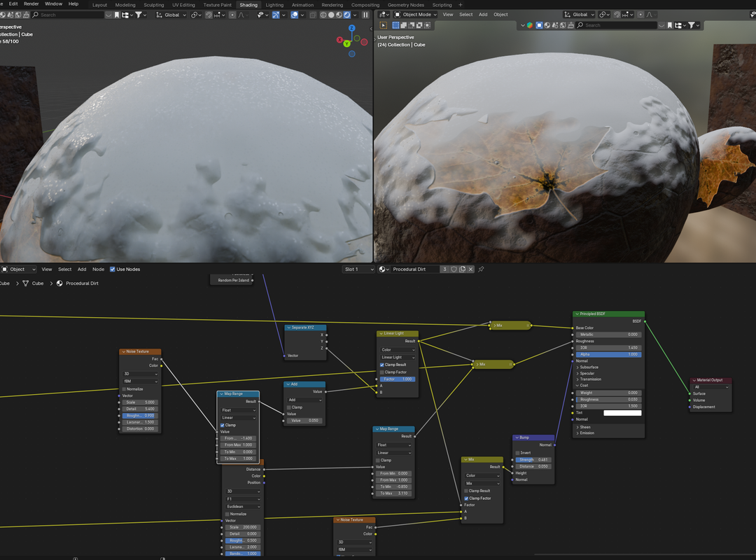Open the Euclidean dropdown in Voronoi node

click(243, 507)
